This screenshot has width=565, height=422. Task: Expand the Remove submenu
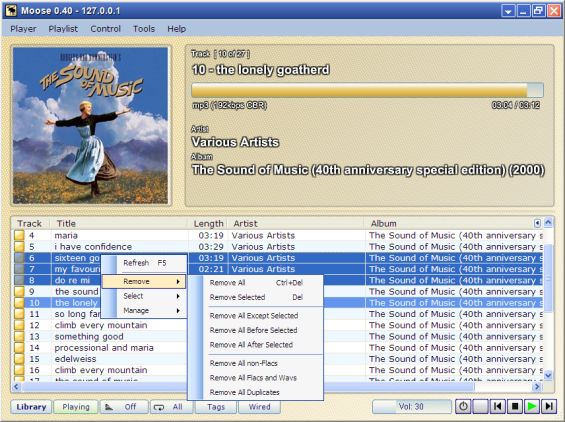click(144, 281)
